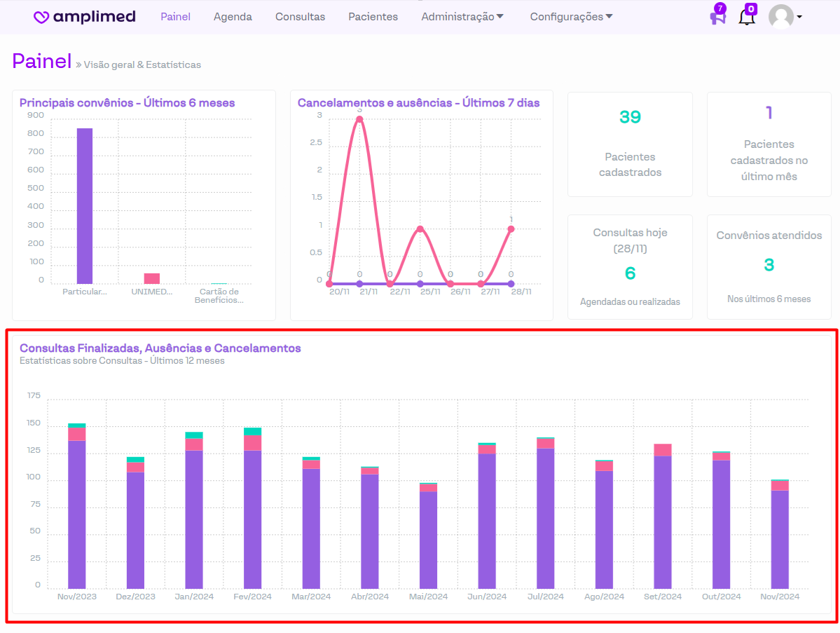
Task: Open the notifications bell icon
Action: pyautogui.click(x=747, y=17)
